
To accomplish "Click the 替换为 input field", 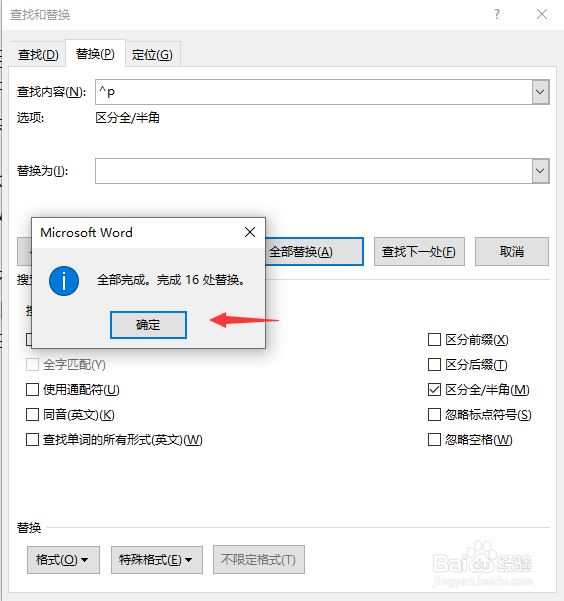I will (x=314, y=171).
